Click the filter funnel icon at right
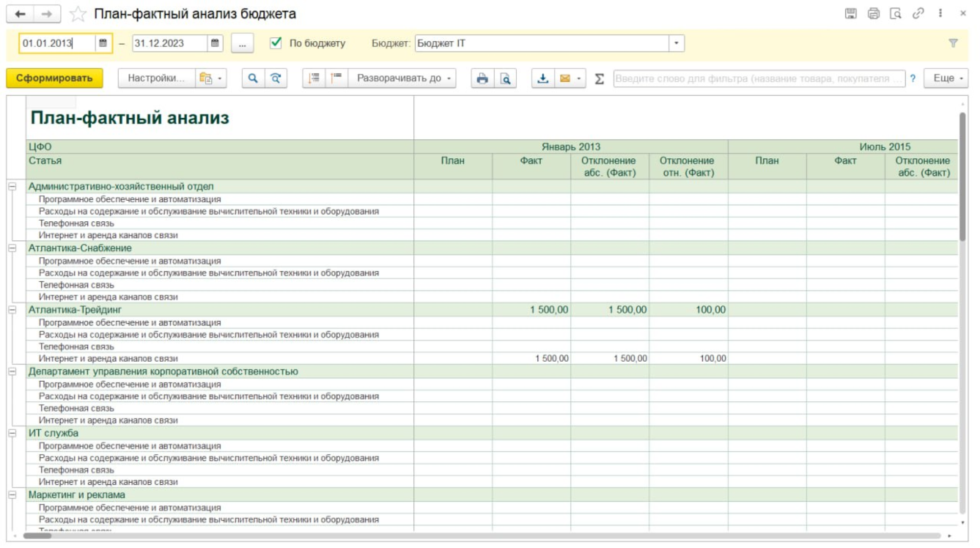The height and width of the screenshot is (548, 980). point(953,43)
